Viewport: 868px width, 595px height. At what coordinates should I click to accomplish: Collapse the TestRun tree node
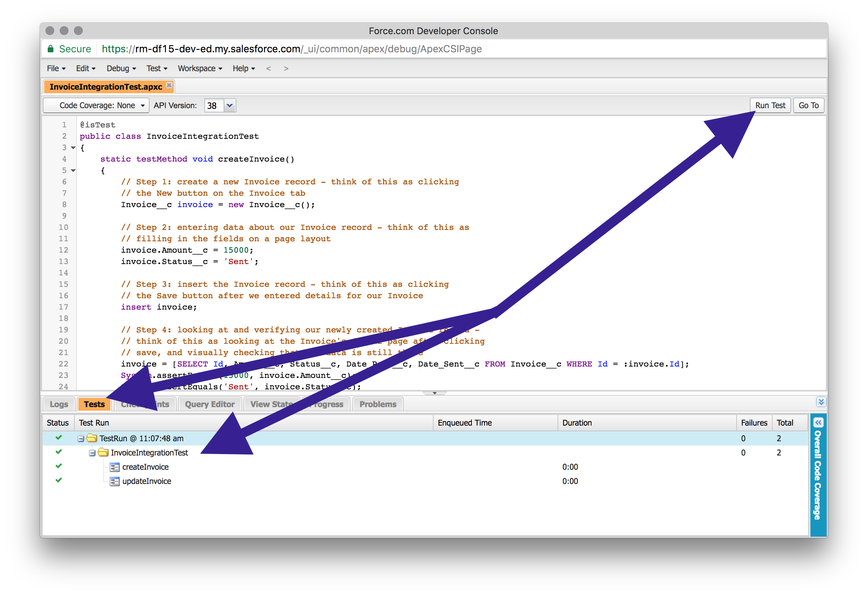(x=80, y=438)
